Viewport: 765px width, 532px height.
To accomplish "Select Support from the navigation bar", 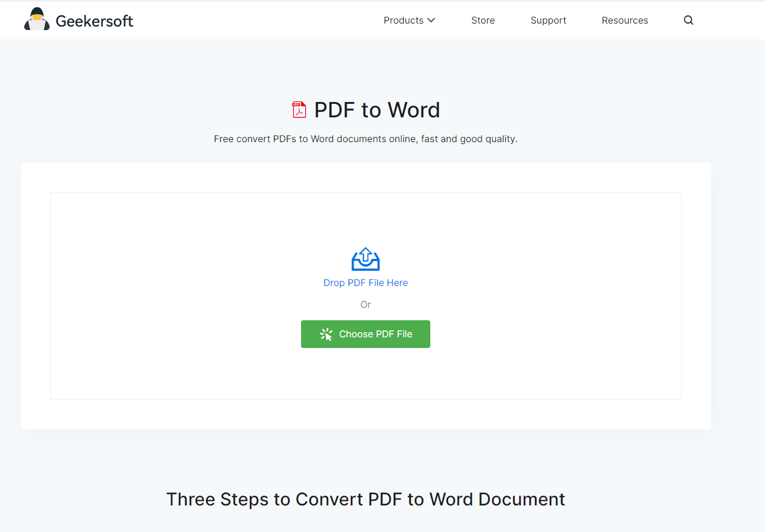I will coord(548,20).
